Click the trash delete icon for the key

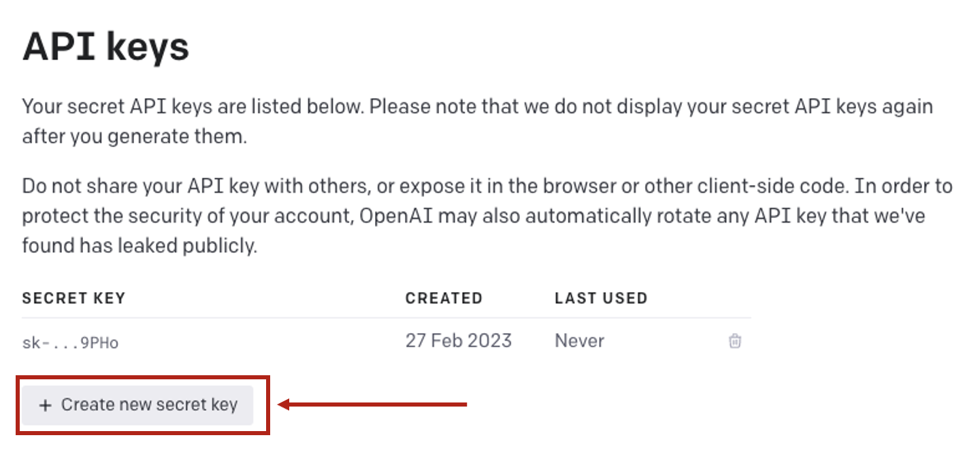point(735,341)
